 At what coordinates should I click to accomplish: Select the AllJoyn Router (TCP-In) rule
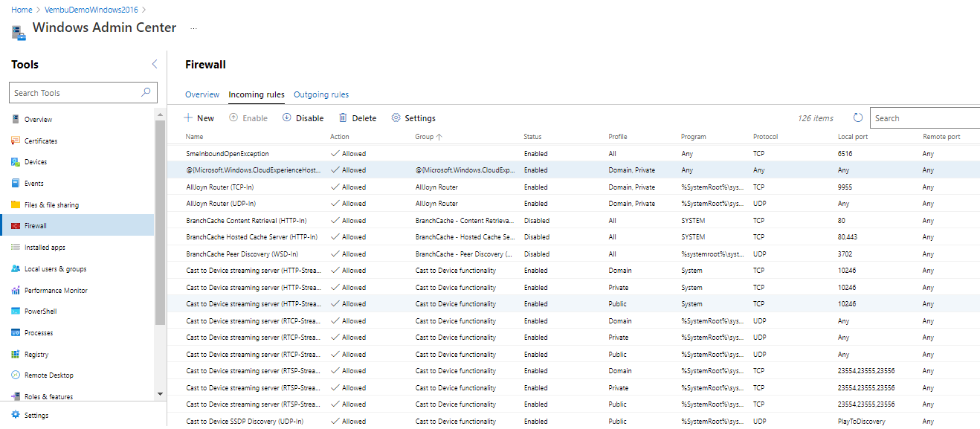[573, 187]
